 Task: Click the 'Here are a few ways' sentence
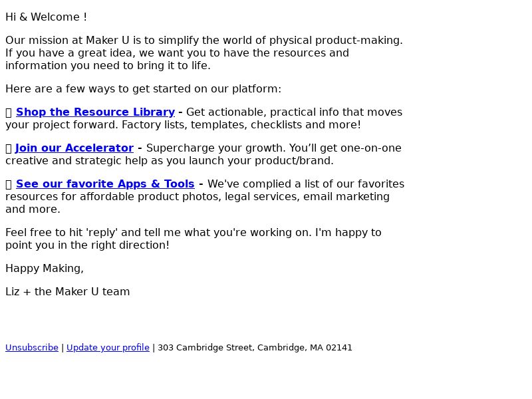click(x=143, y=89)
